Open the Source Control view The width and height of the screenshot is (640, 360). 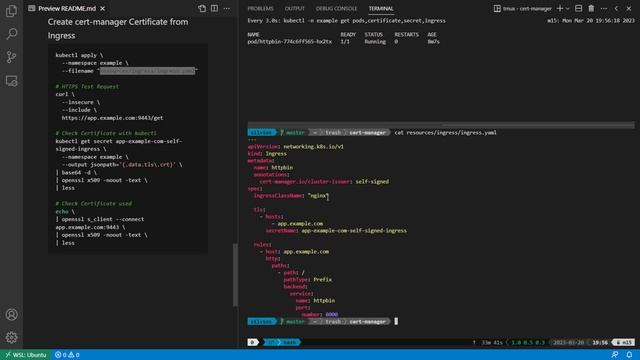click(11, 57)
